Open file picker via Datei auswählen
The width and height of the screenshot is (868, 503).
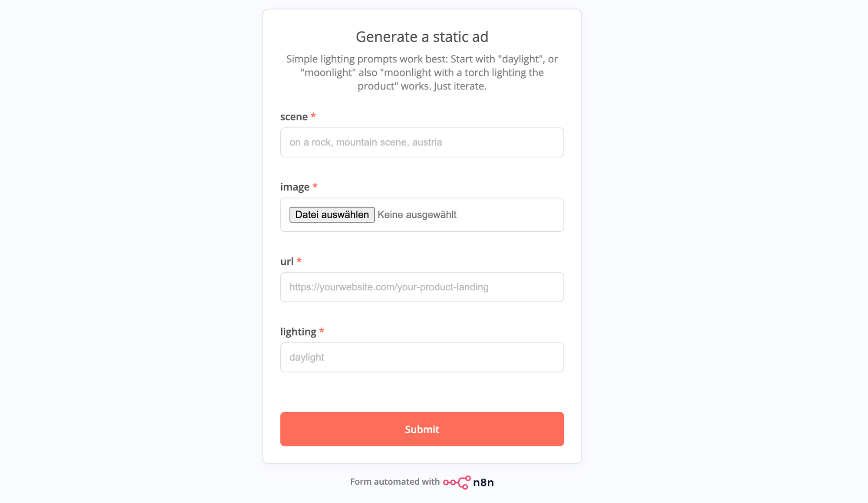coord(332,215)
